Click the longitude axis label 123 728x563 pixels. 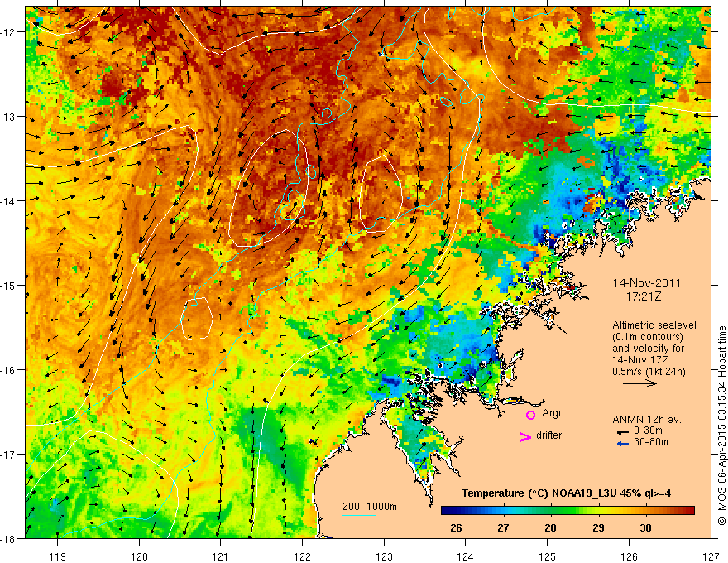pyautogui.click(x=384, y=556)
